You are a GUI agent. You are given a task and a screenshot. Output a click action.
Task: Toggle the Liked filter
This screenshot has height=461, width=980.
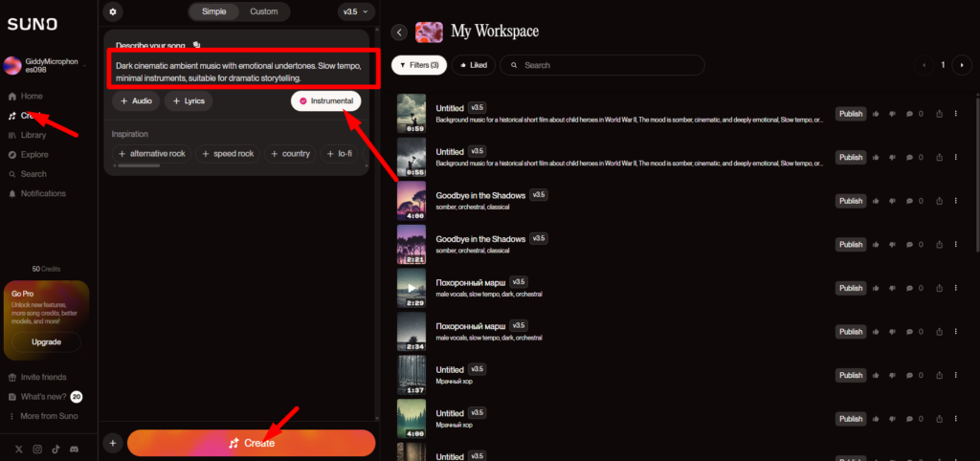473,65
